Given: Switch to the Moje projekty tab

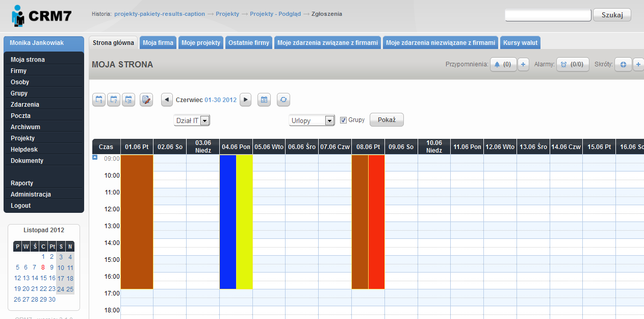Looking at the screenshot, I should point(201,43).
